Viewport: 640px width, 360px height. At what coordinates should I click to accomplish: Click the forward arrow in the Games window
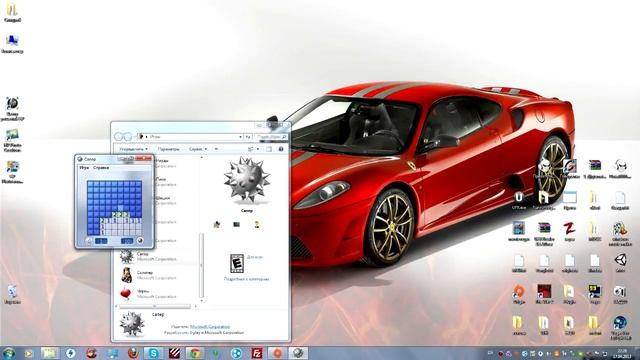[x=128, y=137]
